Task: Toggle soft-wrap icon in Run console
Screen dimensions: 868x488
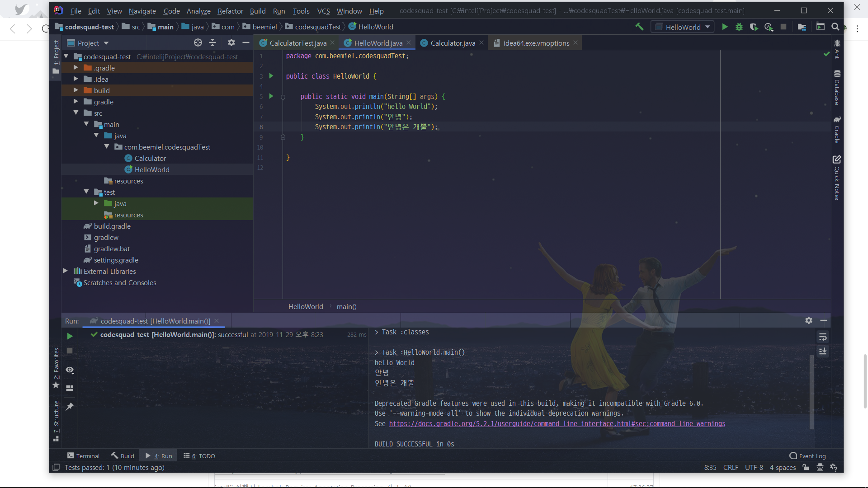Action: click(823, 337)
